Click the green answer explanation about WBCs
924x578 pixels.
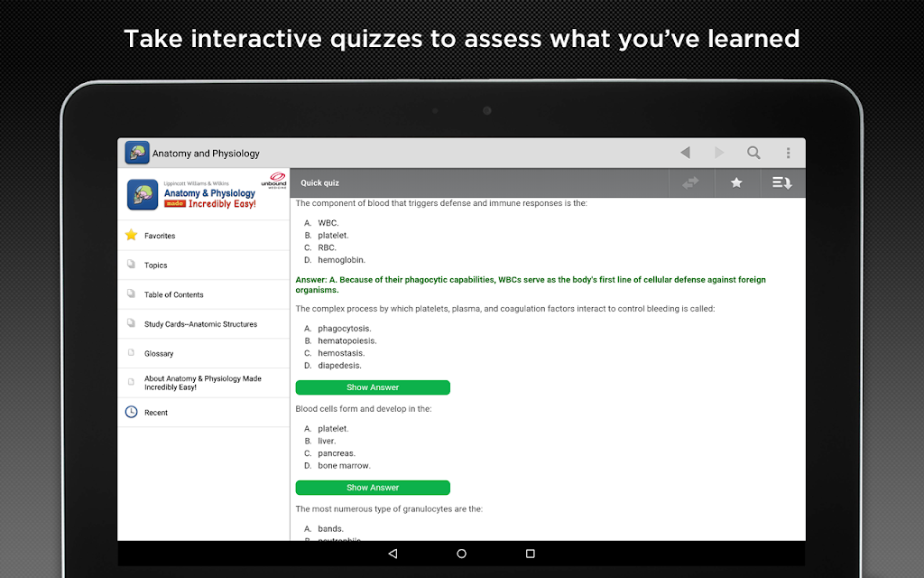coord(531,284)
